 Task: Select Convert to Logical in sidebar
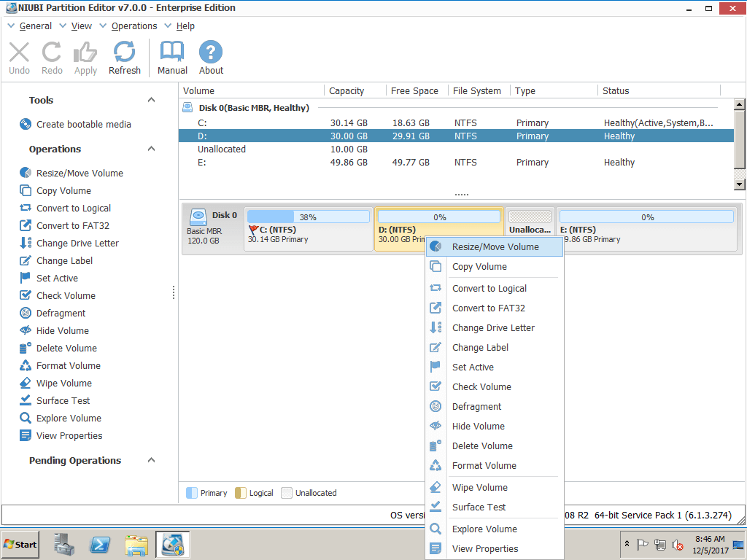65,208
